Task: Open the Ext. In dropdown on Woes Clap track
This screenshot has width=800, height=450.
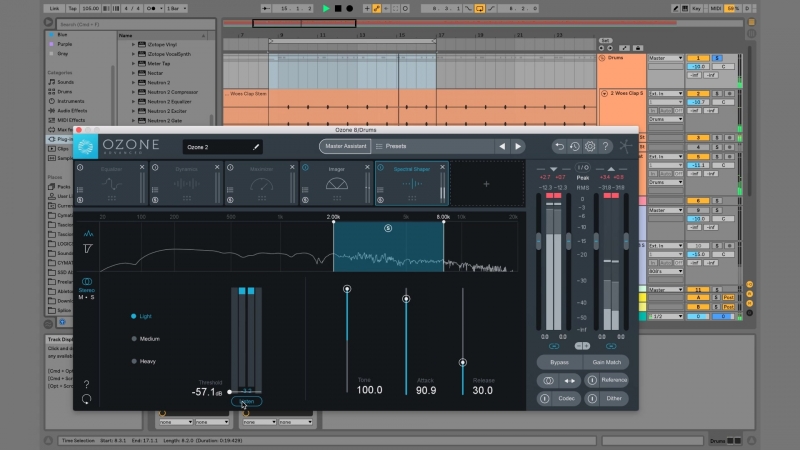Action: tap(665, 94)
